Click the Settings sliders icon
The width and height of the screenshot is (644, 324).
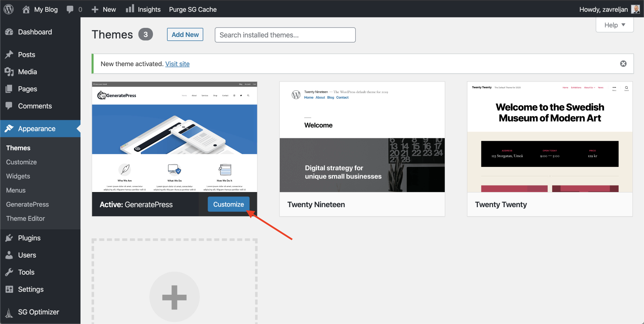click(9, 289)
